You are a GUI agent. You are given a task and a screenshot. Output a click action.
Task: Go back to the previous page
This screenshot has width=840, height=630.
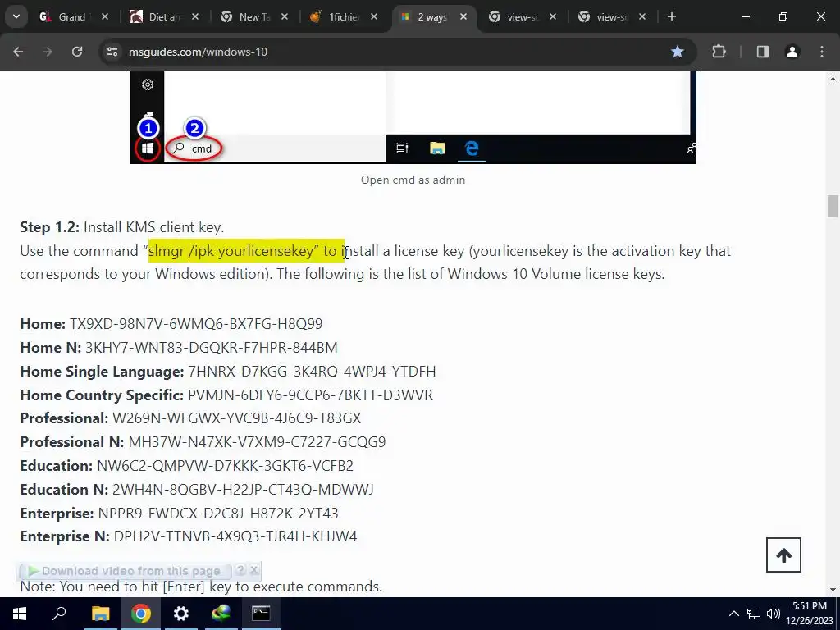(18, 52)
